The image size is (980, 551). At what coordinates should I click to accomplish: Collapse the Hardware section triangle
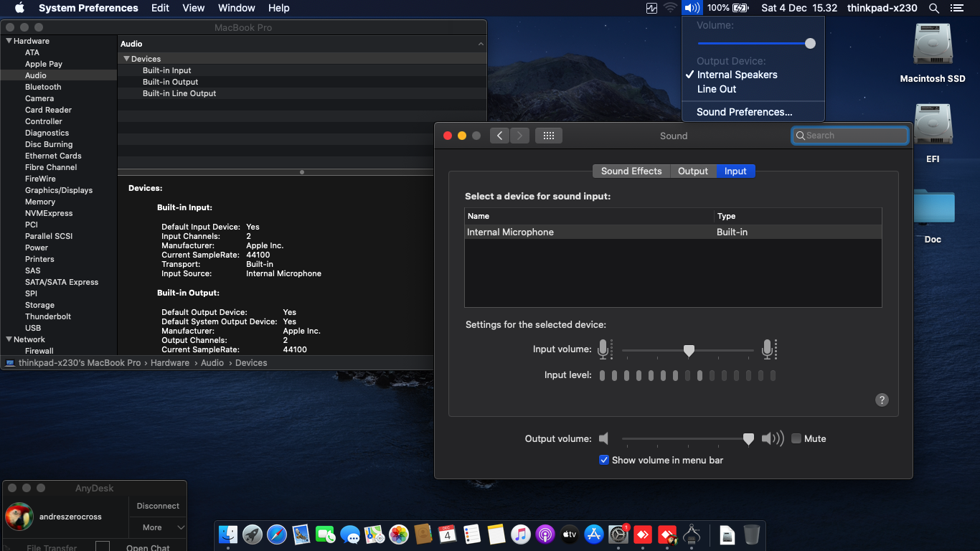(x=9, y=41)
